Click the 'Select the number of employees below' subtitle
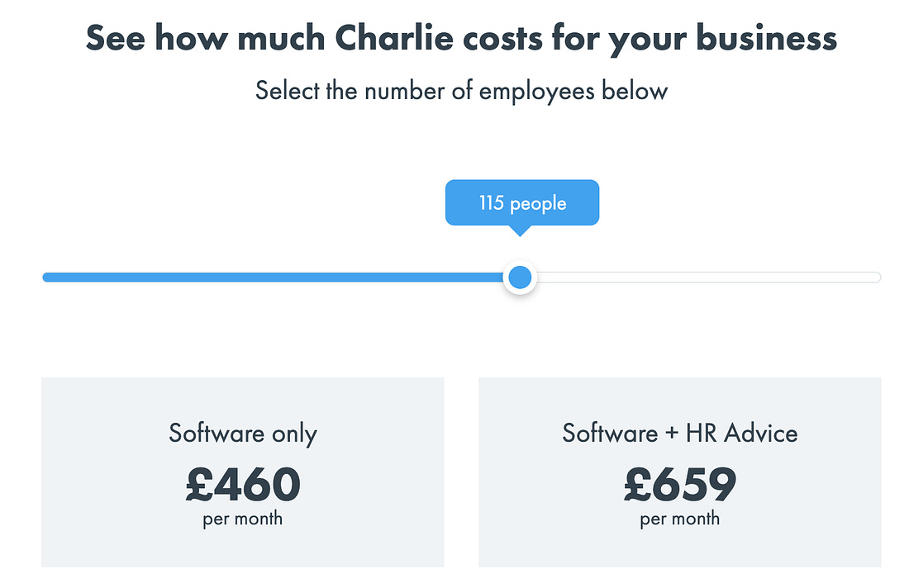Screen dimensions: 909x588 point(461,92)
